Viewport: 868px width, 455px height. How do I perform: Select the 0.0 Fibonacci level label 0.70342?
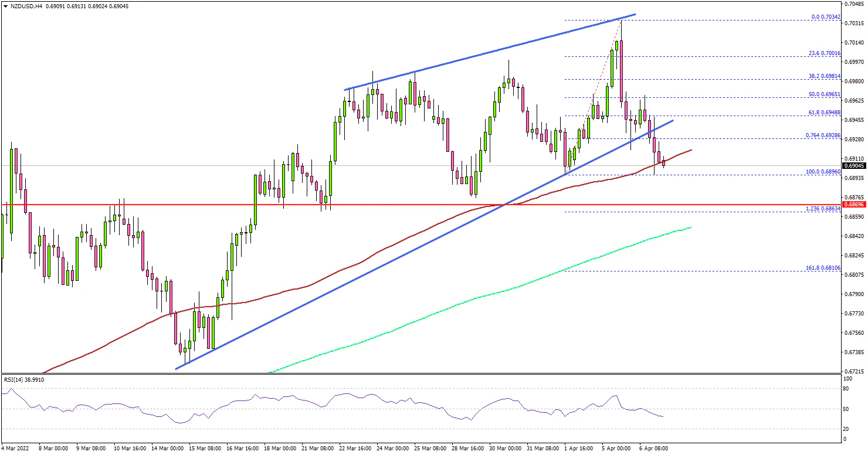[826, 17]
